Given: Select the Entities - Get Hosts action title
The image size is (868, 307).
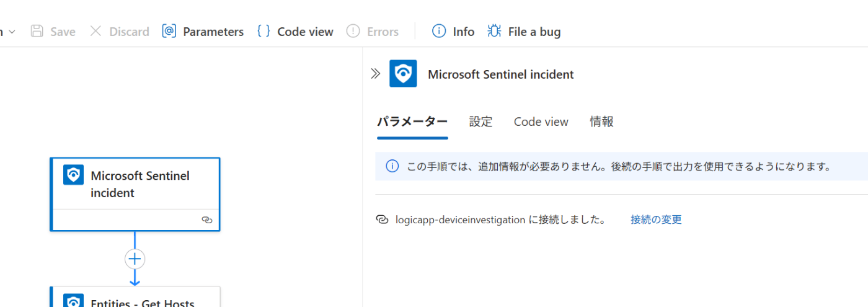Looking at the screenshot, I should coord(143,303).
